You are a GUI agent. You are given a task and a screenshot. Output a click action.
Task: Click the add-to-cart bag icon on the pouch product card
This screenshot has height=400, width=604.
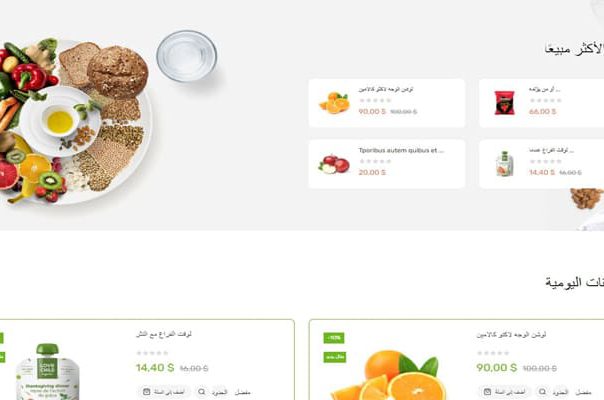[x=146, y=392]
